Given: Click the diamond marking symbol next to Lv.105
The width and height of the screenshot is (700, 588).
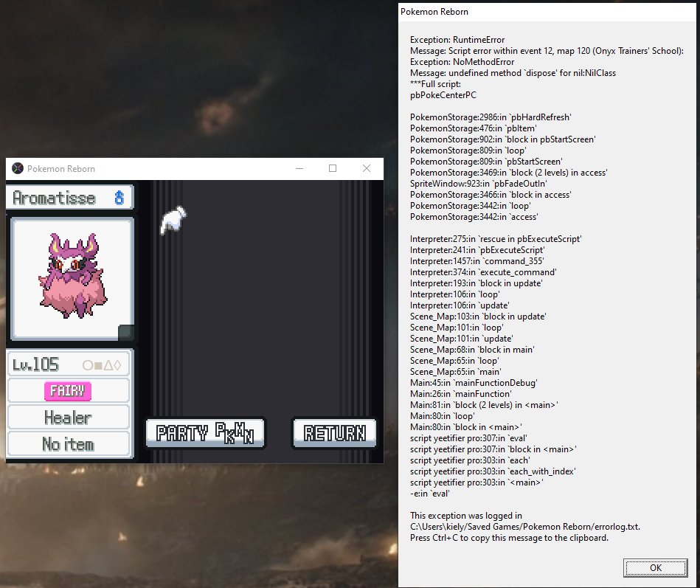Looking at the screenshot, I should click(x=117, y=365).
